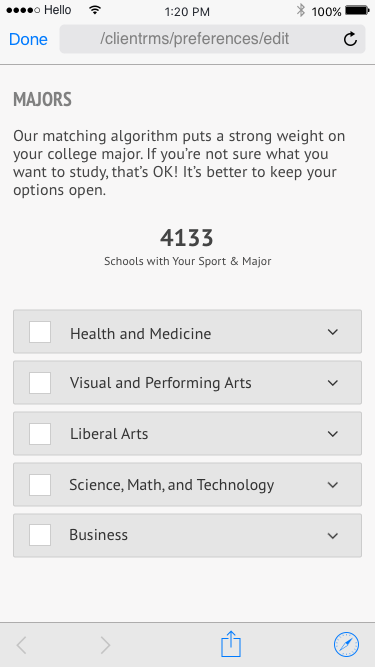
Task: Go back with left arrow icon
Action: tap(21, 645)
